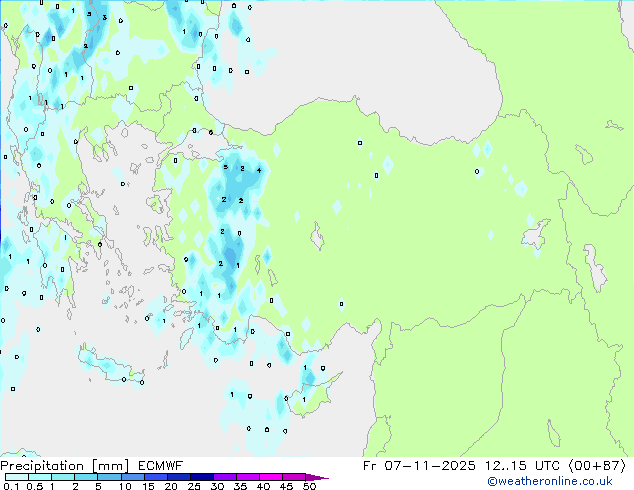Click the legend label '20'
634x490 pixels.
click(x=171, y=486)
